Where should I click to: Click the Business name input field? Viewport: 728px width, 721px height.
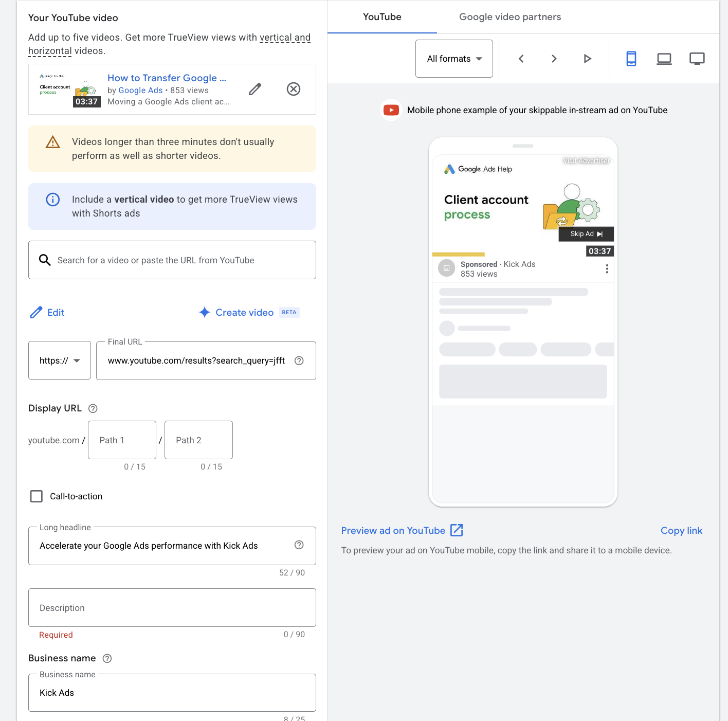click(x=172, y=693)
